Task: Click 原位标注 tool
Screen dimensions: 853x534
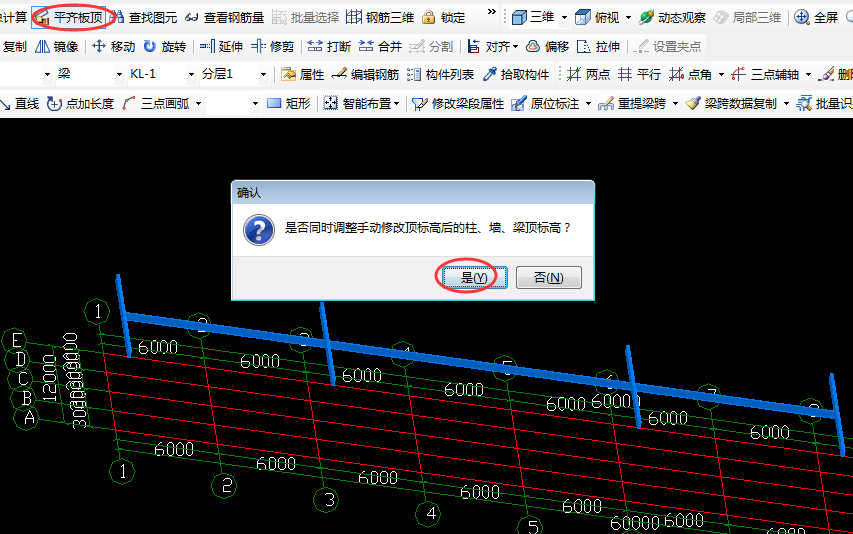Action: click(546, 103)
